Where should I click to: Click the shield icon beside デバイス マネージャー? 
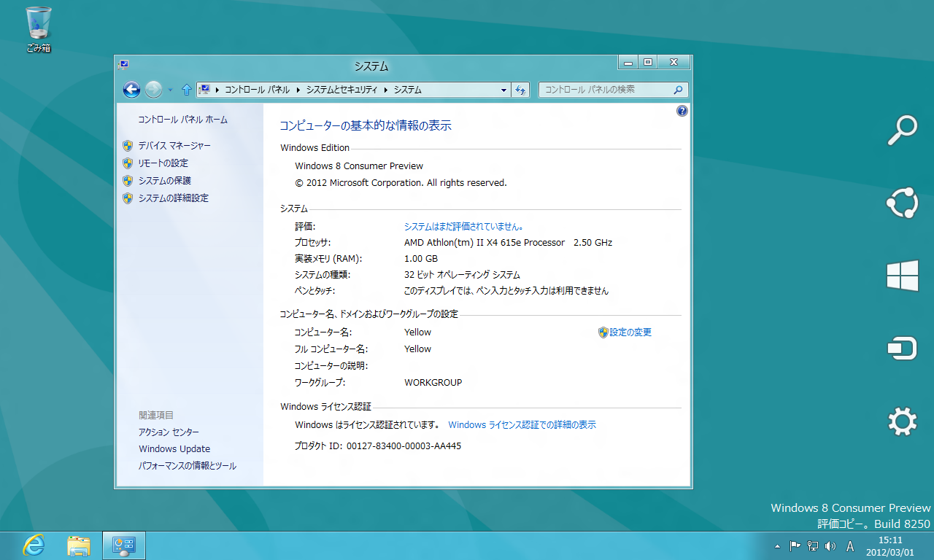[x=128, y=146]
